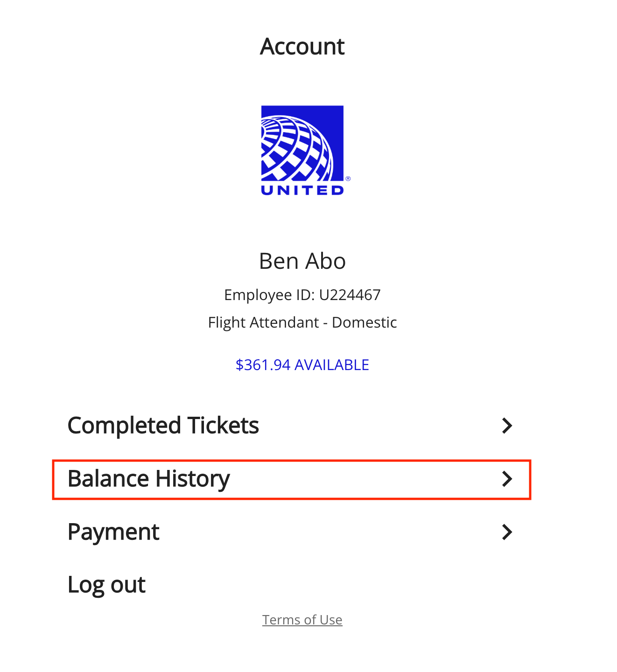
Task: Click the Employee ID: U224467 line
Action: (302, 295)
